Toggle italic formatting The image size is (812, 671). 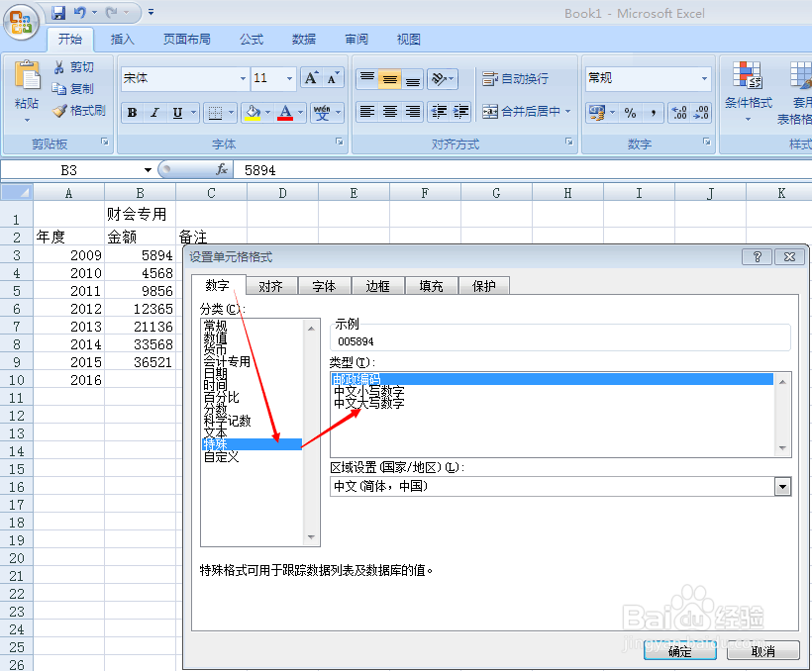pos(154,113)
